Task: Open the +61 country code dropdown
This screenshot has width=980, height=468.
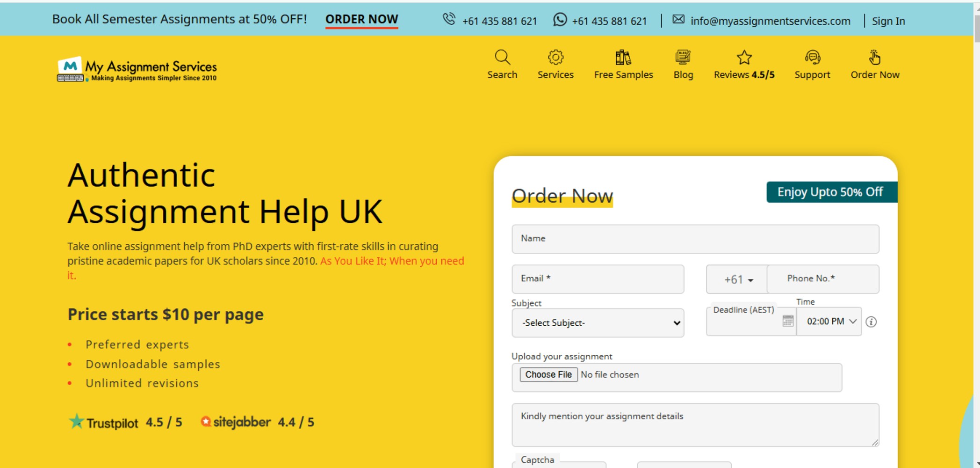Action: pyautogui.click(x=738, y=279)
